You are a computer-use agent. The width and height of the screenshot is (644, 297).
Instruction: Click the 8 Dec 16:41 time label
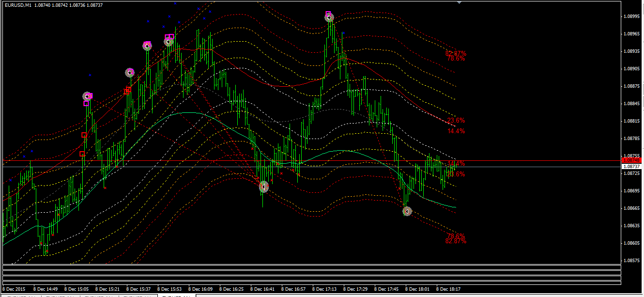[262, 289]
